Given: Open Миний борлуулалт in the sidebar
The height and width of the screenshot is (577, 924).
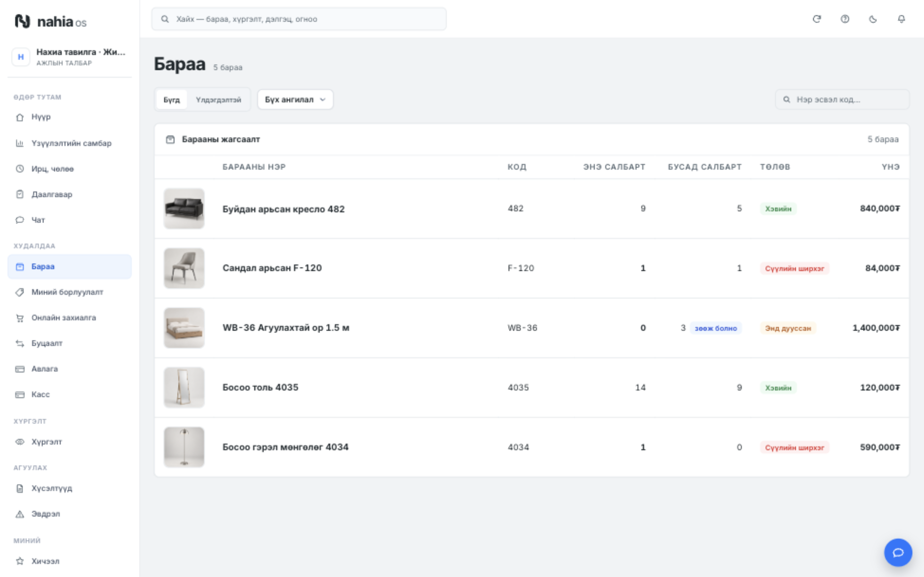Looking at the screenshot, I should [x=70, y=292].
